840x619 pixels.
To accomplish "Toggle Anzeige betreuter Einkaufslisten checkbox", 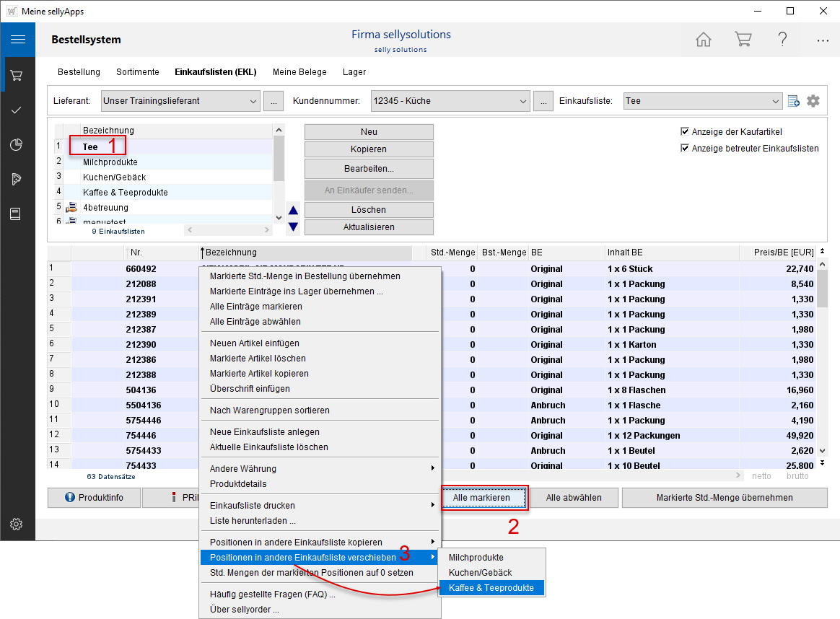I will (x=685, y=149).
